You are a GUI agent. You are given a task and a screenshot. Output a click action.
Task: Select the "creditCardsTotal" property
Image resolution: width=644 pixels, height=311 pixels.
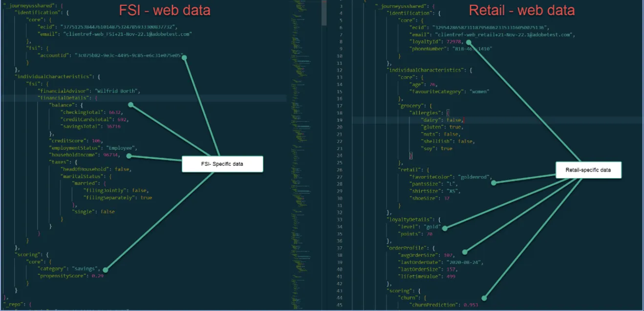point(95,119)
